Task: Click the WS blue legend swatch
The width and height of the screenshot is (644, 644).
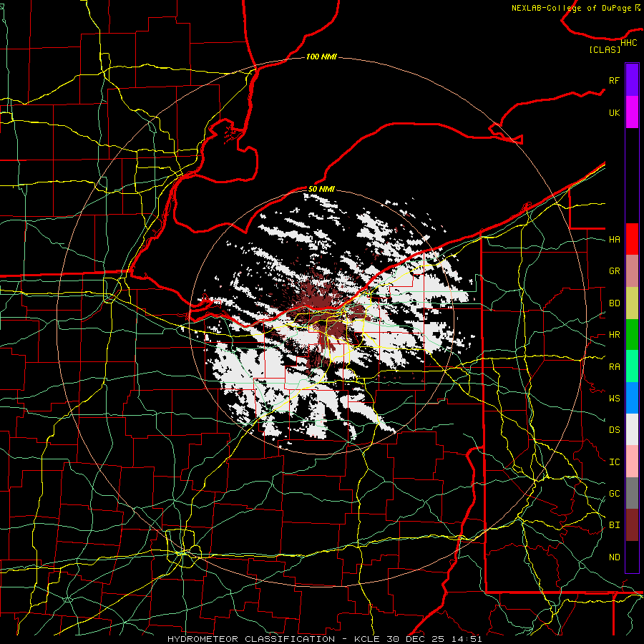Action: click(x=632, y=398)
